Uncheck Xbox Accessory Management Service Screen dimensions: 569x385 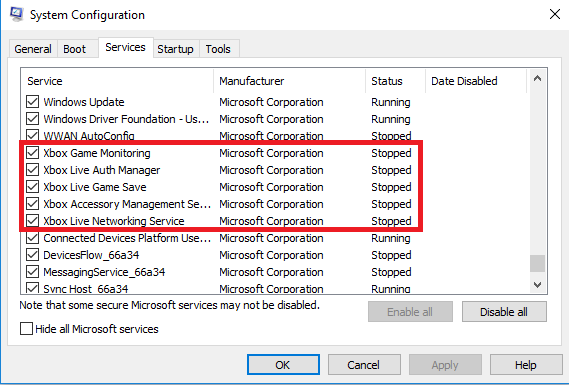[x=33, y=204]
